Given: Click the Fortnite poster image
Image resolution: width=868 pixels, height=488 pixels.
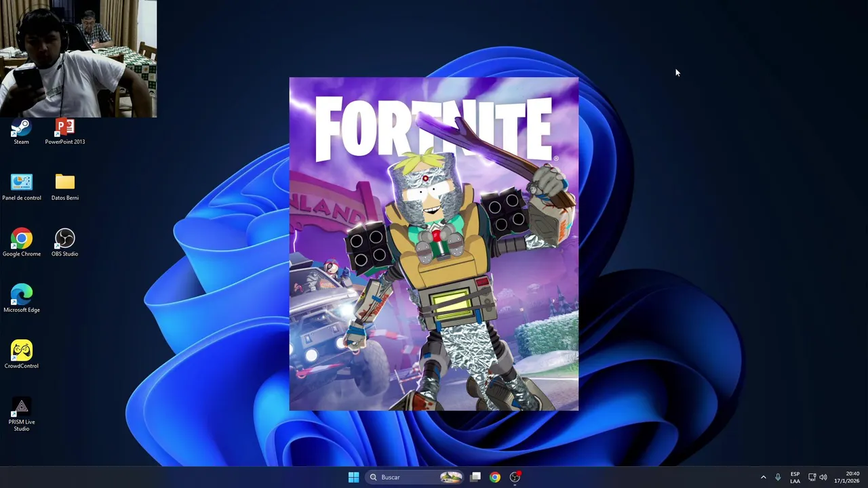Looking at the screenshot, I should pos(434,244).
